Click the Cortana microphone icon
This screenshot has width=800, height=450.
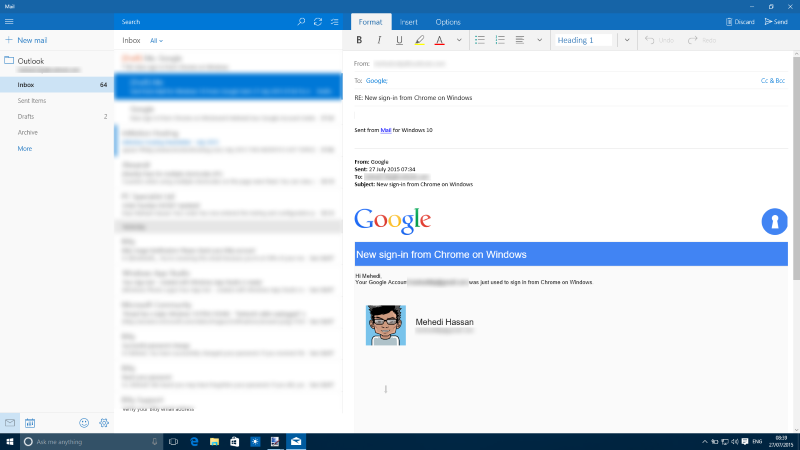155,442
